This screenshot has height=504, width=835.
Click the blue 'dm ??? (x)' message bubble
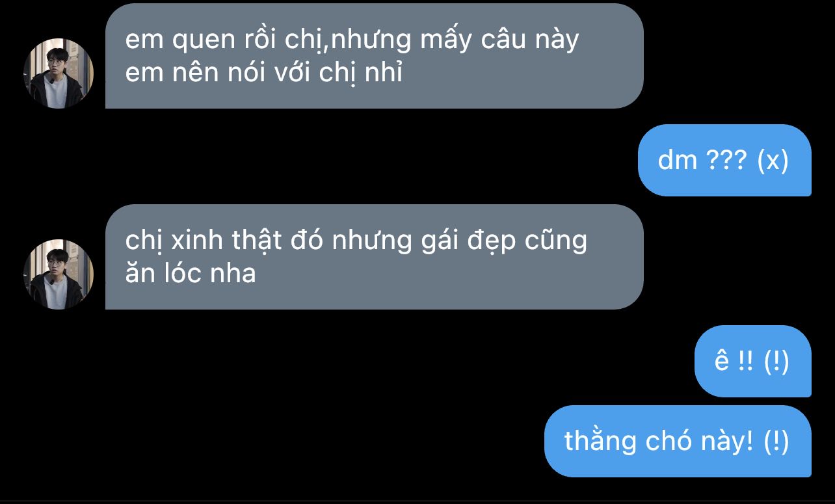pos(724,160)
